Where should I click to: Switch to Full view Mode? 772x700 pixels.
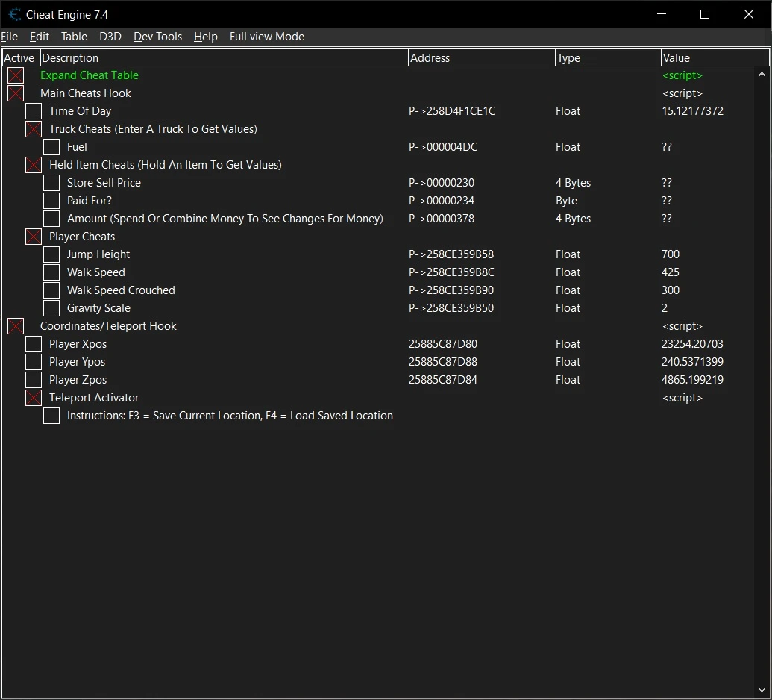tap(266, 36)
